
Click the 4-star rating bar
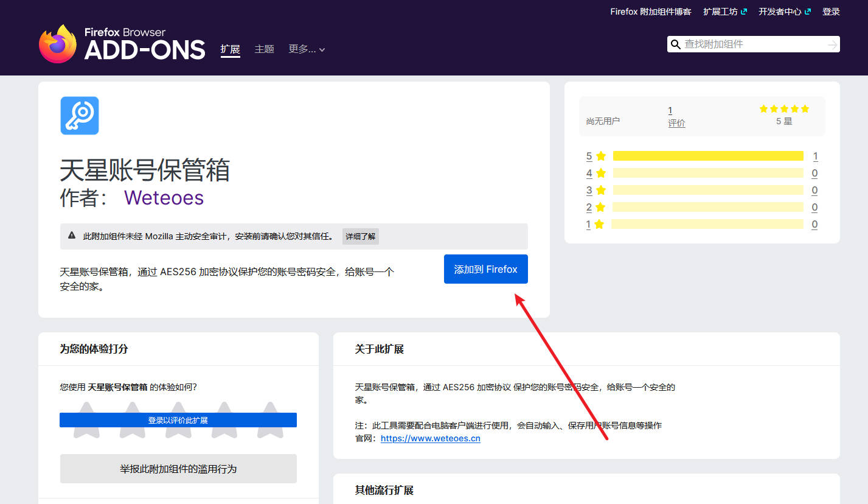click(708, 173)
